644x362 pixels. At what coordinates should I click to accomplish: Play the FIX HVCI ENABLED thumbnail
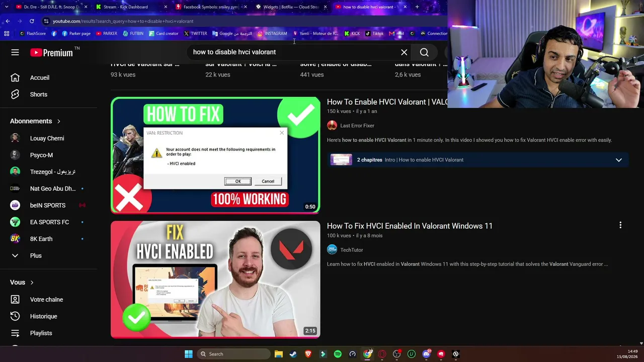pos(215,280)
